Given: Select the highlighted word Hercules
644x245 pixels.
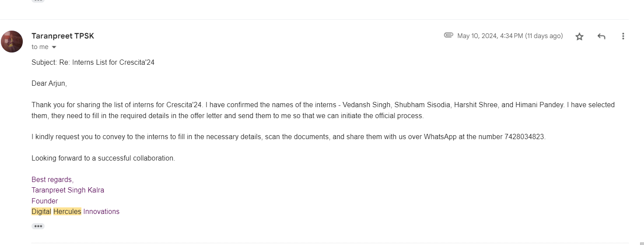Looking at the screenshot, I should [x=67, y=211].
